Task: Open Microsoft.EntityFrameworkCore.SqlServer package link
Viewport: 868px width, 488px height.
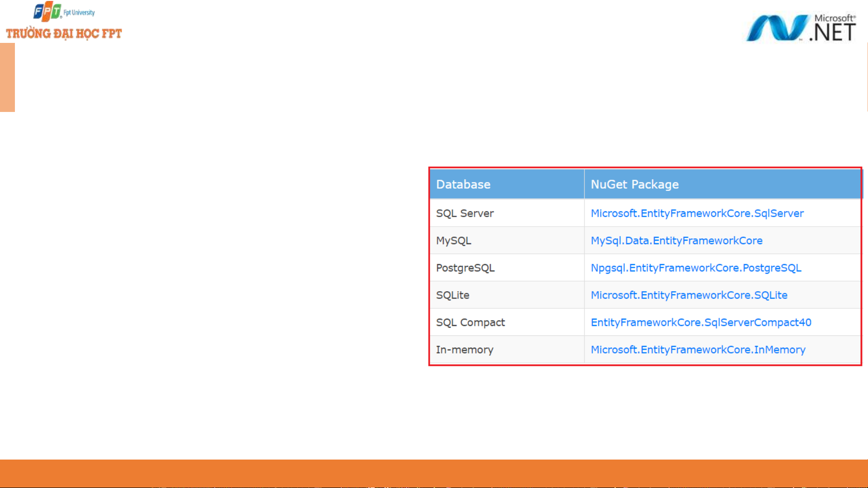Action: click(697, 214)
